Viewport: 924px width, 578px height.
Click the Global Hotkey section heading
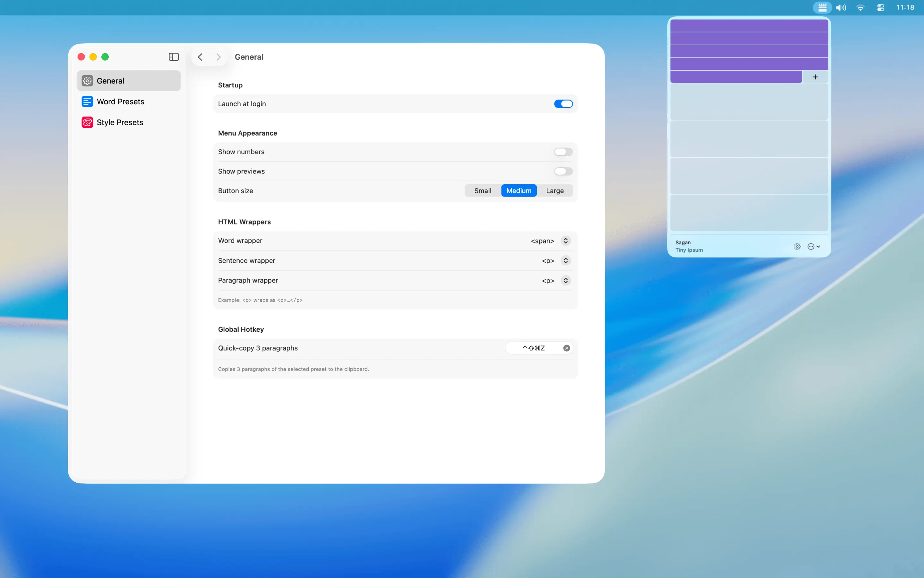coord(241,329)
